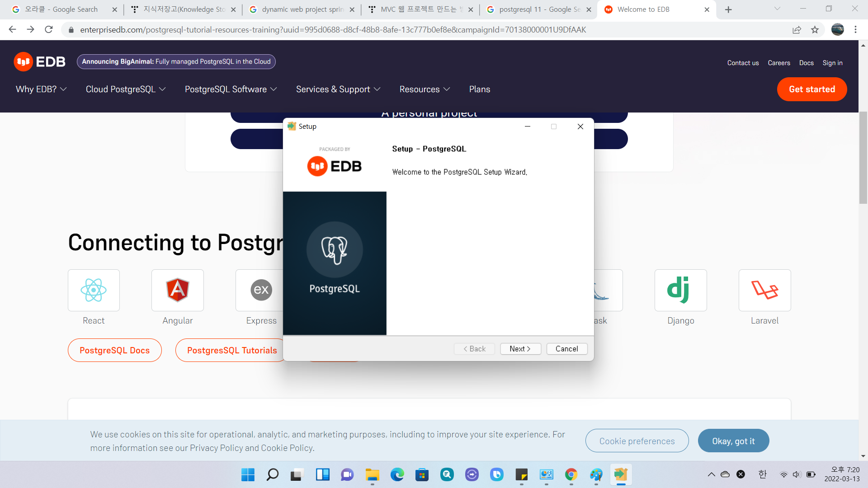This screenshot has width=868, height=488.
Task: Open Windows Start menu in taskbar
Action: [248, 474]
